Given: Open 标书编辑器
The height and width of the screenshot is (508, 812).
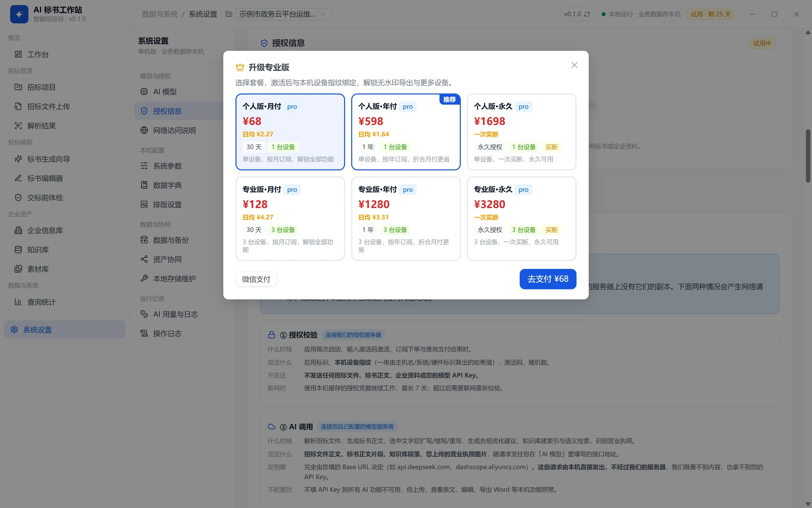Looking at the screenshot, I should pyautogui.click(x=65, y=178).
